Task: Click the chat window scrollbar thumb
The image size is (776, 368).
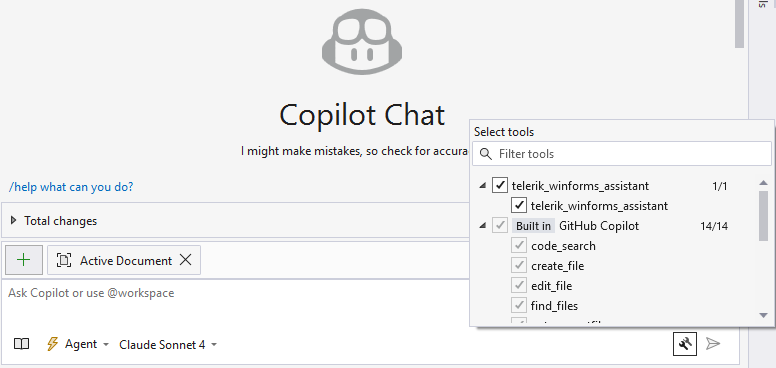Action: [739, 24]
